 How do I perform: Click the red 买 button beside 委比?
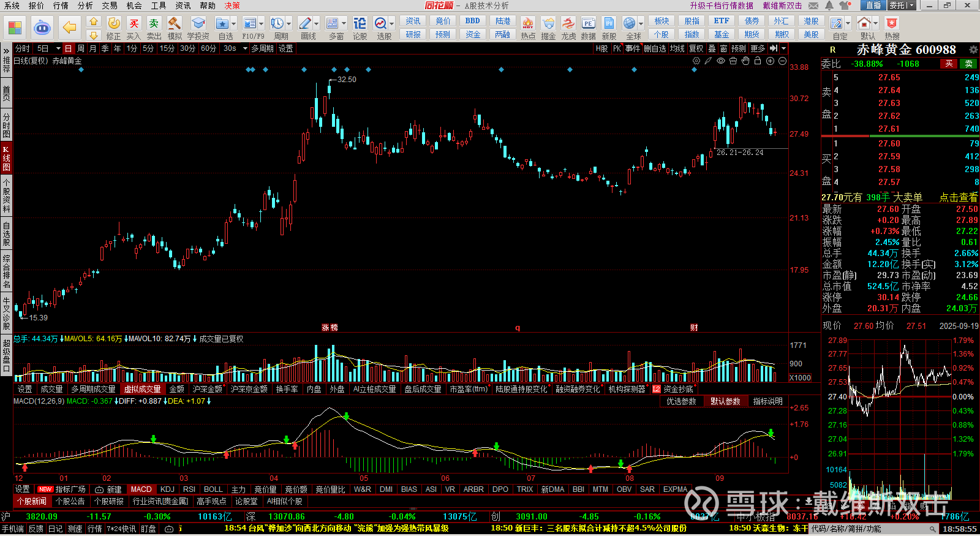point(949,64)
